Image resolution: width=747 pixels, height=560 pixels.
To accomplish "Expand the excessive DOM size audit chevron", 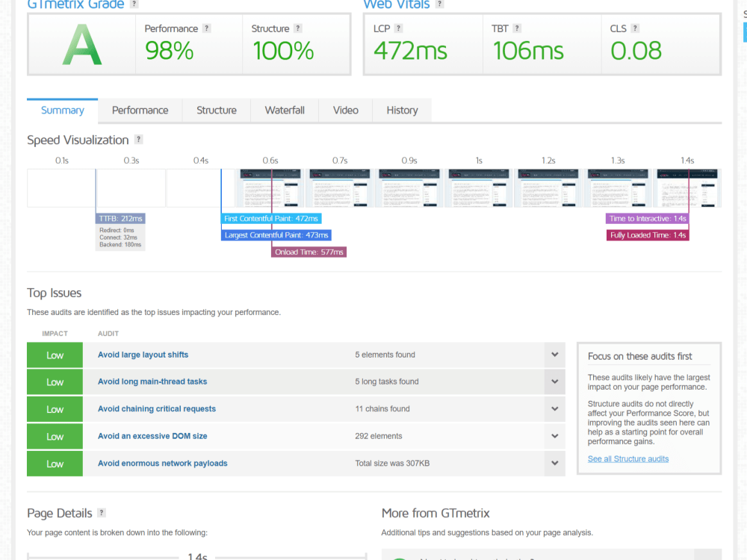I will [554, 436].
